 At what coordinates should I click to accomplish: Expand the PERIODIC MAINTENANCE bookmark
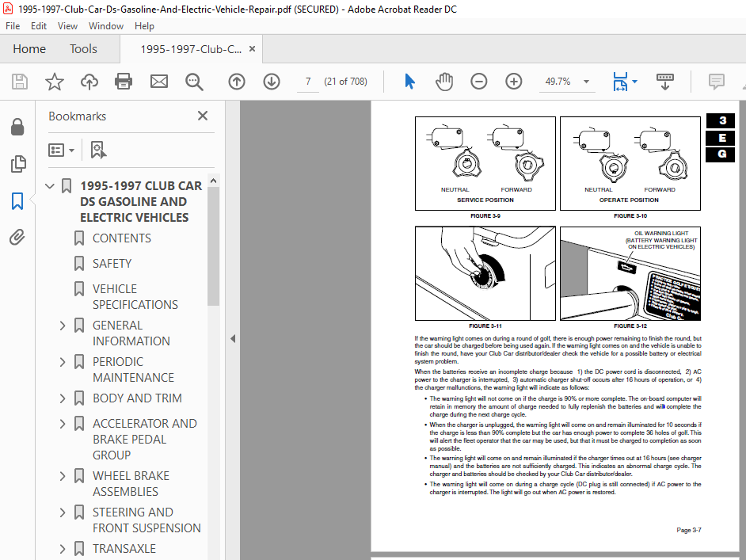click(x=63, y=362)
